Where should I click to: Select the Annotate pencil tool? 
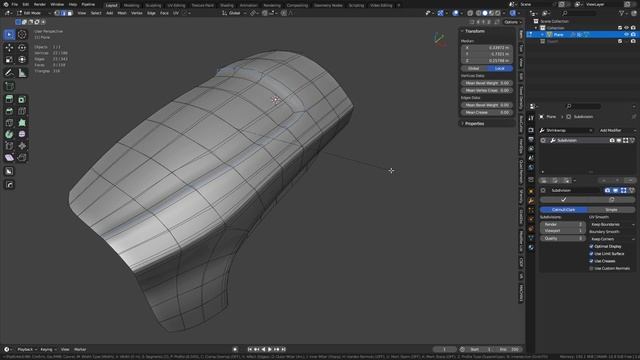coord(9,73)
